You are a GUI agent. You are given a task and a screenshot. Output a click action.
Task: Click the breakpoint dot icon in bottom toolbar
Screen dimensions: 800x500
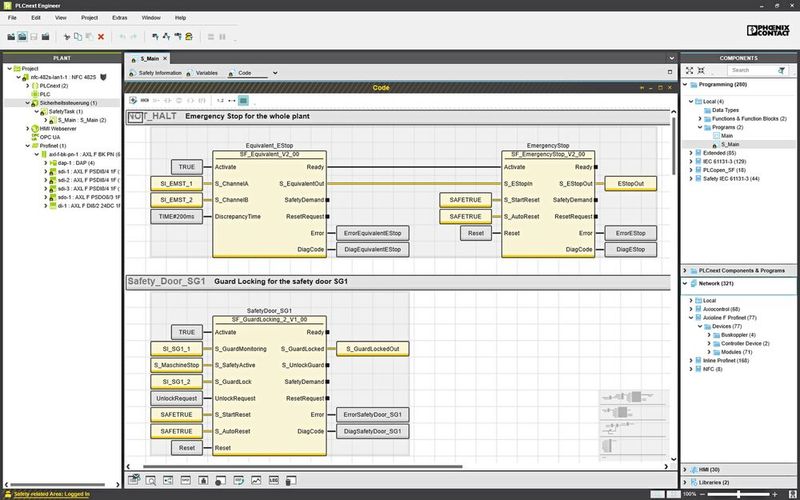(220, 480)
